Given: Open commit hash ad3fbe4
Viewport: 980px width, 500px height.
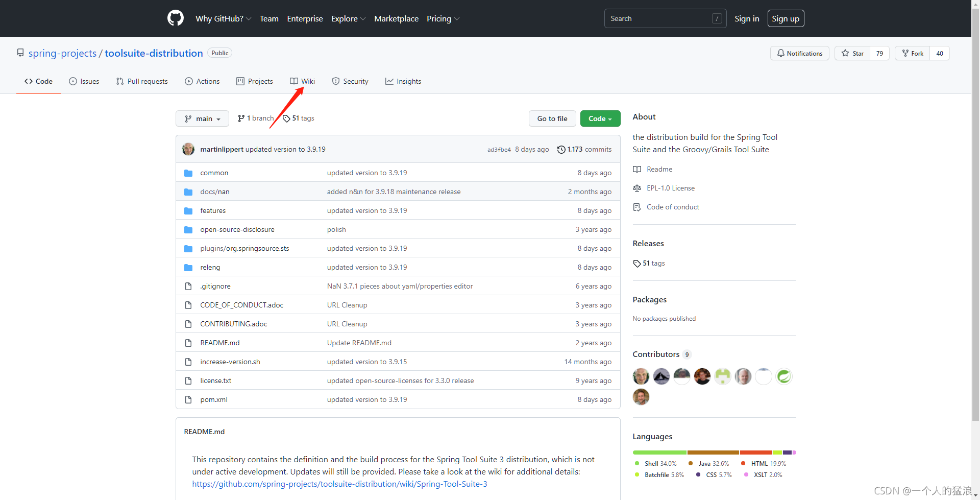Looking at the screenshot, I should pos(499,150).
